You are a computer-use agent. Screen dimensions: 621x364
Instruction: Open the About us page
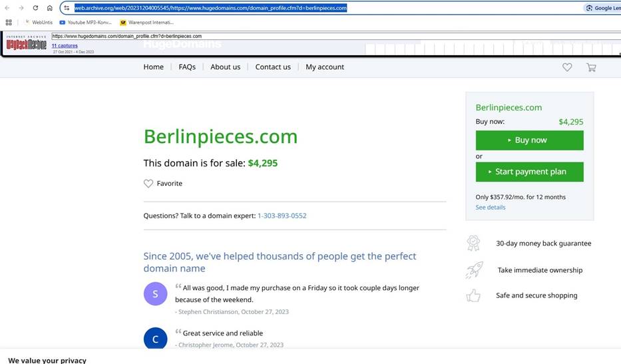pos(226,67)
